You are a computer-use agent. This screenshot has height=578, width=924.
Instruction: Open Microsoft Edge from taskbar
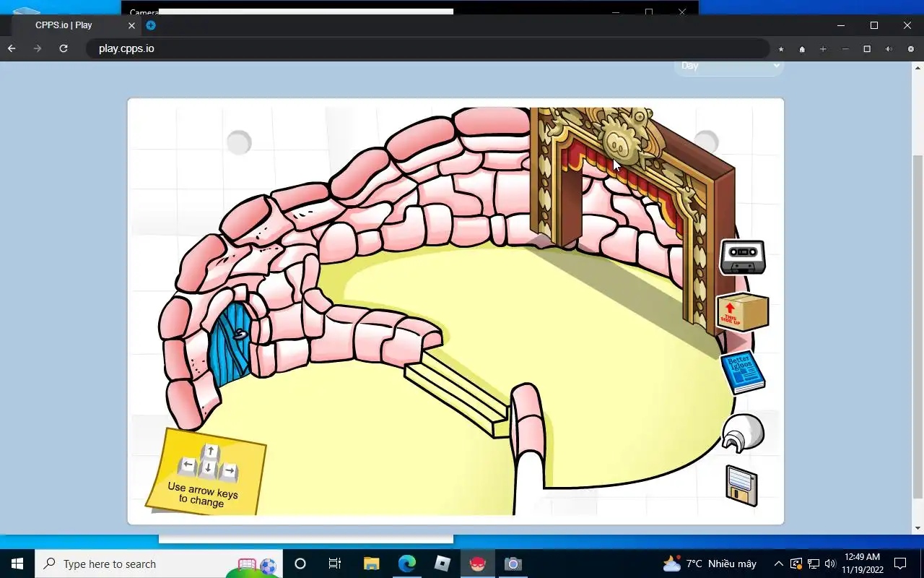coord(406,564)
